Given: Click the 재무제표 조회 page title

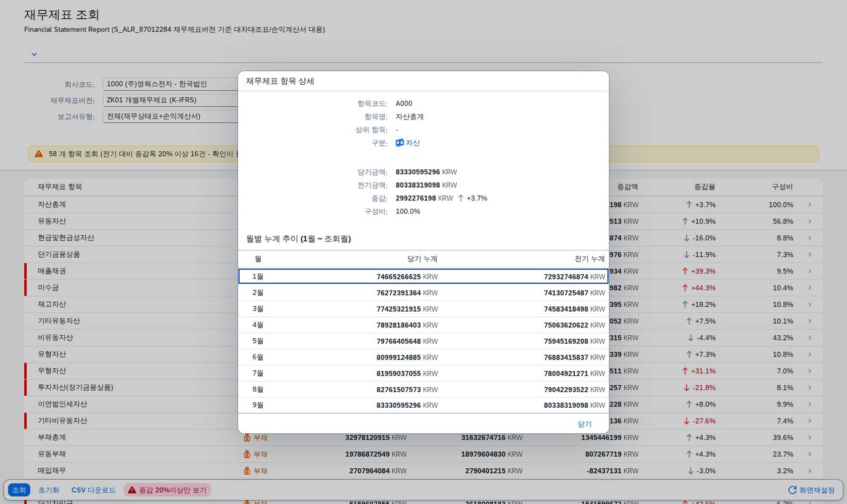Looking at the screenshot, I should click(62, 15).
